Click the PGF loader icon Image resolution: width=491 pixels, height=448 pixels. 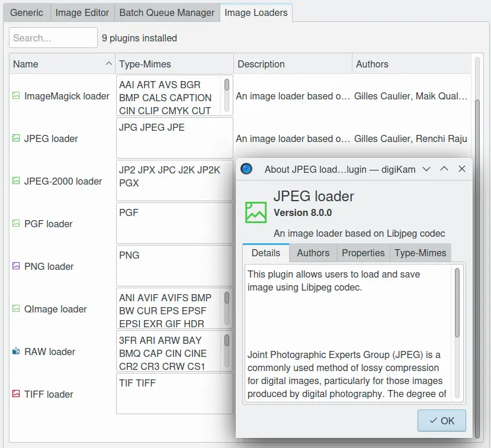[16, 224]
